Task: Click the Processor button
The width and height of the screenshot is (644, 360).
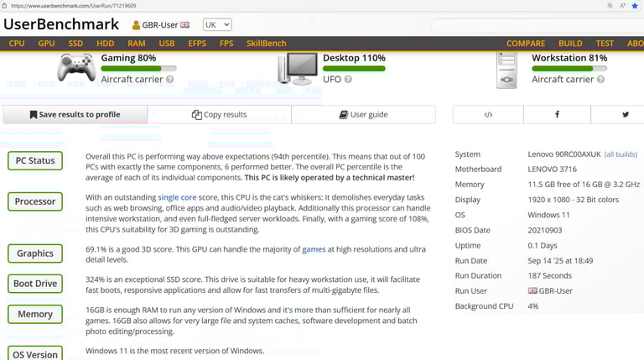Action: coord(35,201)
